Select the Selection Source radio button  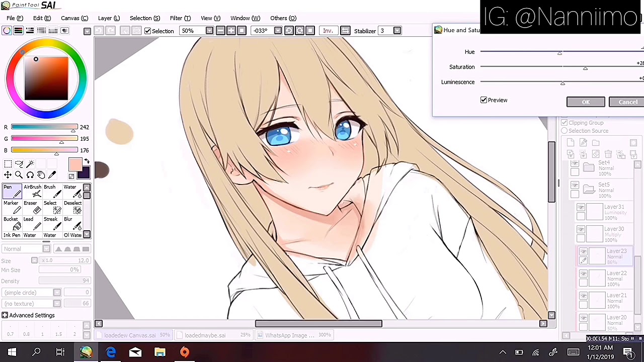point(564,131)
